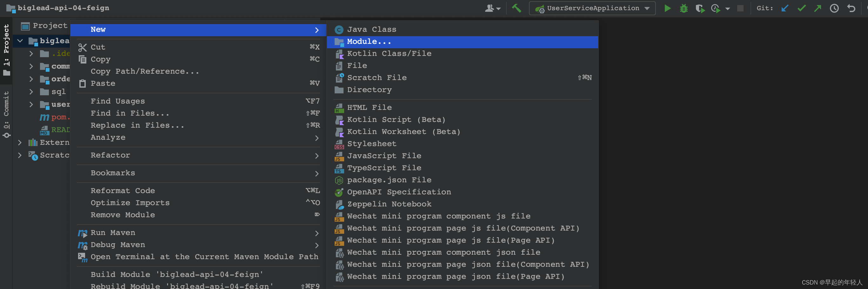
Task: Expand the Refactor submenu
Action: 198,156
